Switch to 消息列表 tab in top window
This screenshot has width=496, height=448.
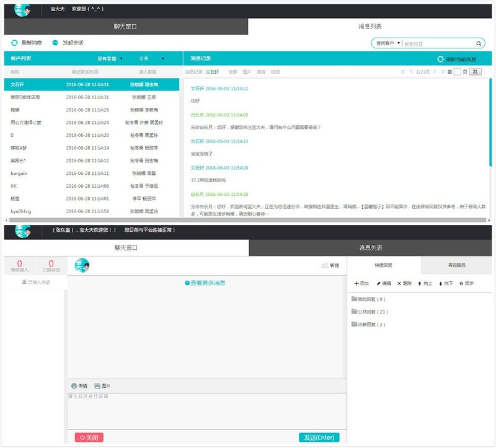coord(370,27)
